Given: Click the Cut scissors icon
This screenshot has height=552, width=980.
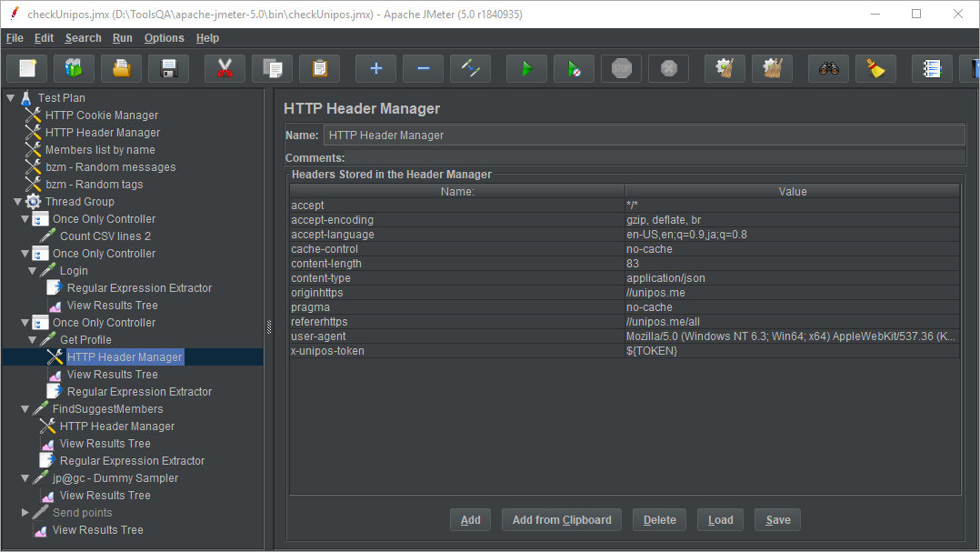Looking at the screenshot, I should coord(225,68).
